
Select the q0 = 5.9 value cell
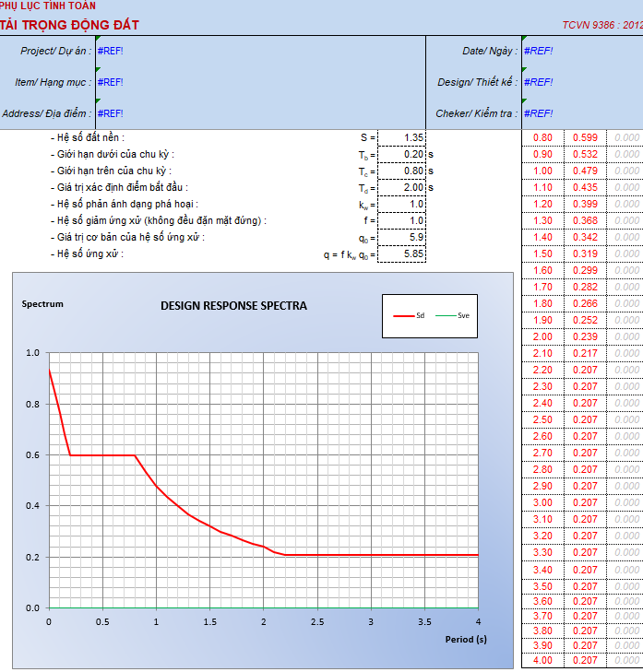point(401,238)
